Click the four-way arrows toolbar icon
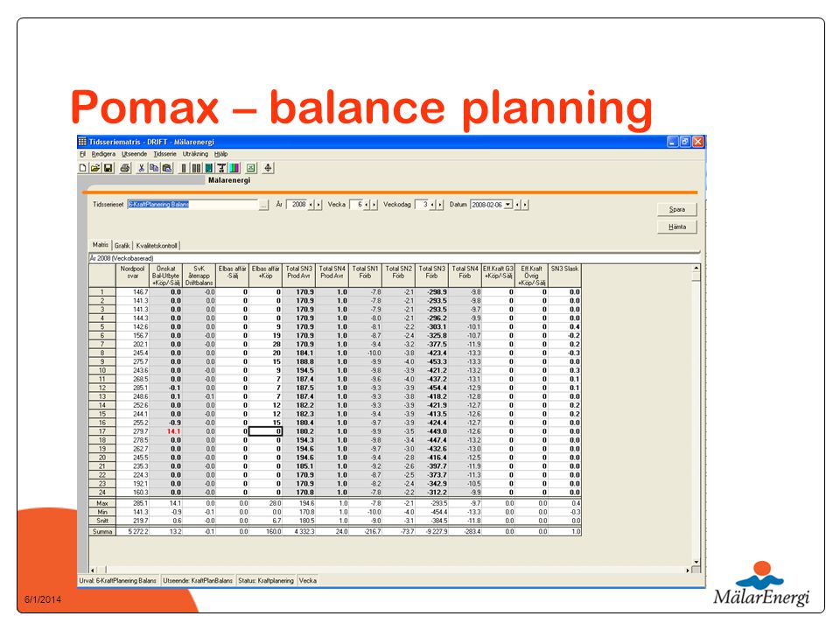Screen dimensions: 840x630 pos(268,168)
